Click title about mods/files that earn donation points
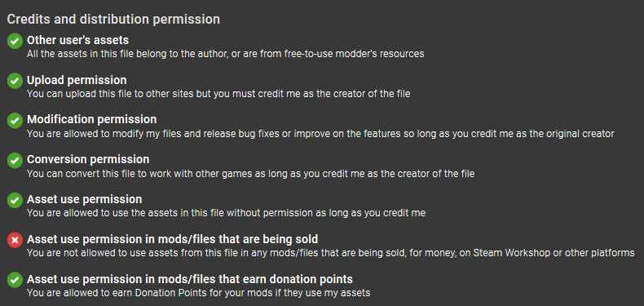The width and height of the screenshot is (644, 306). coord(190,279)
